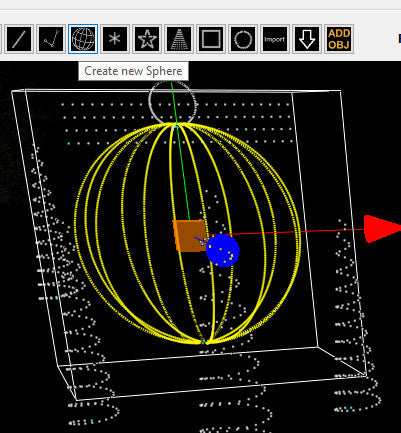Viewport: 401px width, 433px height.
Task: Click the blue Z-axis sphere handle
Action: 223,250
